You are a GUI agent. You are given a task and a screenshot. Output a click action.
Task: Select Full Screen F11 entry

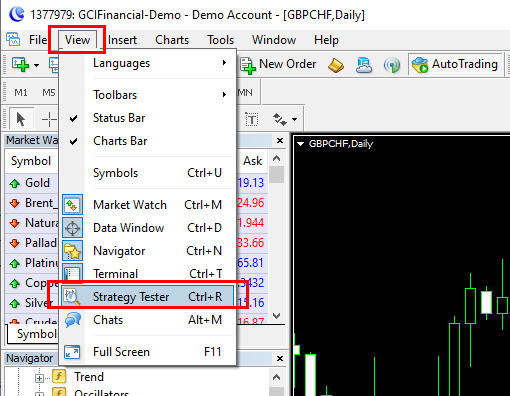(148, 352)
